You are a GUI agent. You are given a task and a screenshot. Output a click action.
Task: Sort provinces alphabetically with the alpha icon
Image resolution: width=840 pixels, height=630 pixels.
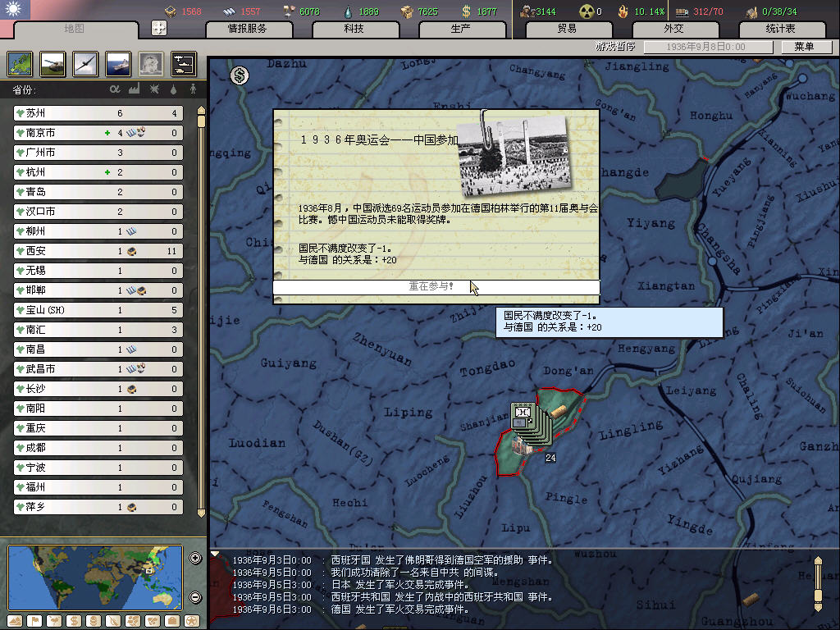pos(115,89)
